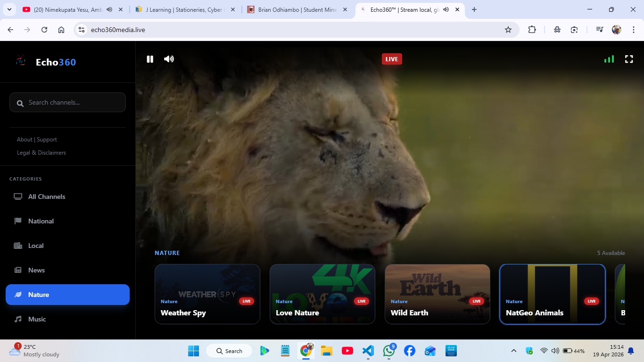
Task: Select the News category
Action: click(67, 270)
